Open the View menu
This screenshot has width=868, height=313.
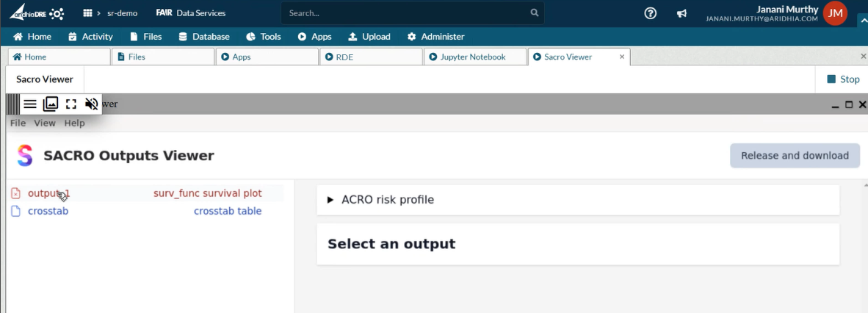pyautogui.click(x=45, y=123)
